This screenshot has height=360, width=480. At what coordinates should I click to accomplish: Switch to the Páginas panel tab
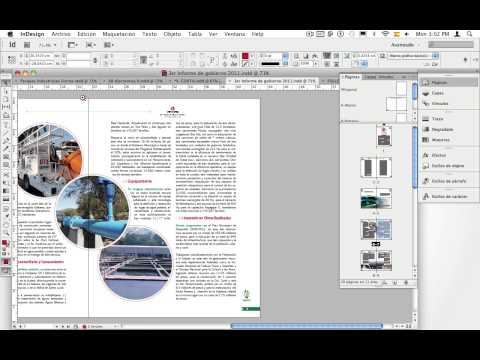click(351, 77)
